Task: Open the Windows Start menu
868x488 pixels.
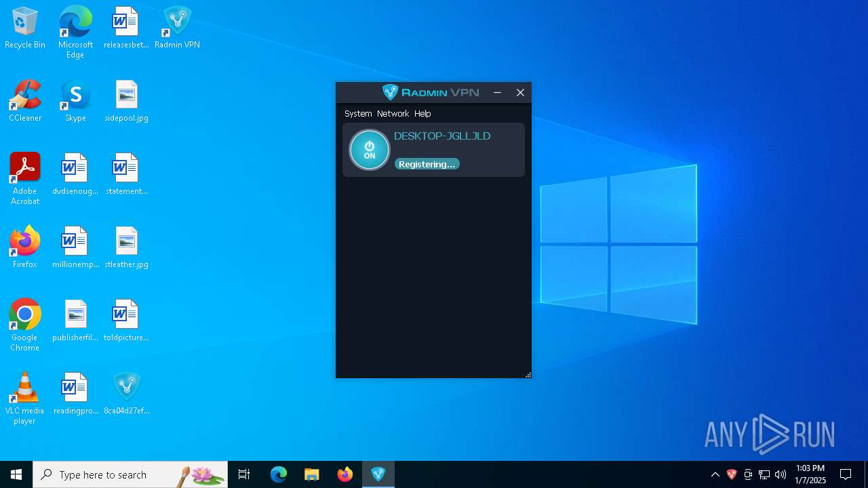Action: coord(16,474)
